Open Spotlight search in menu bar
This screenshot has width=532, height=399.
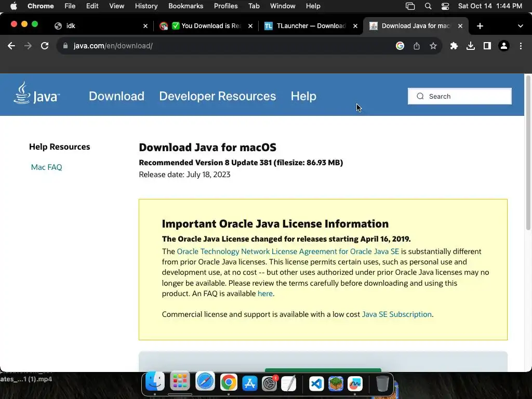point(428,6)
